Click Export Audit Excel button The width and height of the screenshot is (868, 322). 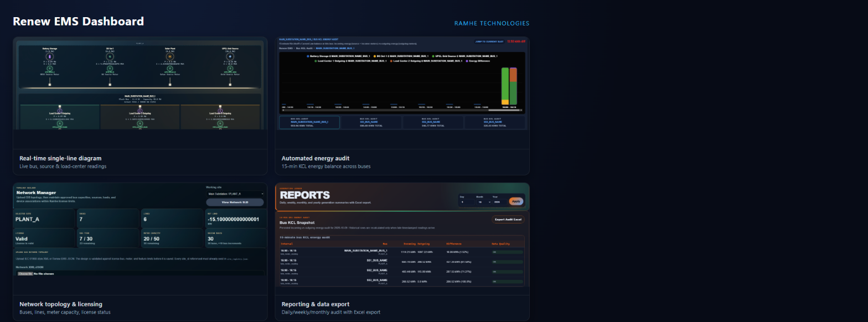tap(508, 220)
